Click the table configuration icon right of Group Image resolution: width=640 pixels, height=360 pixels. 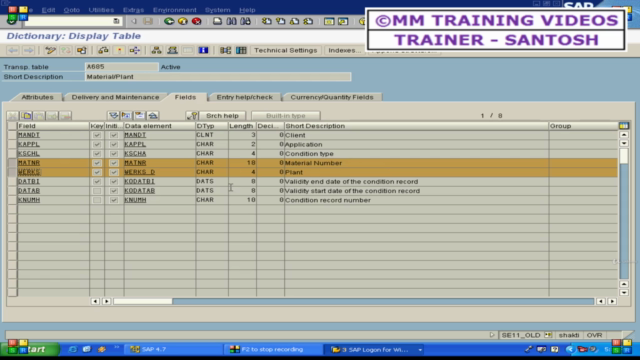[x=623, y=126]
